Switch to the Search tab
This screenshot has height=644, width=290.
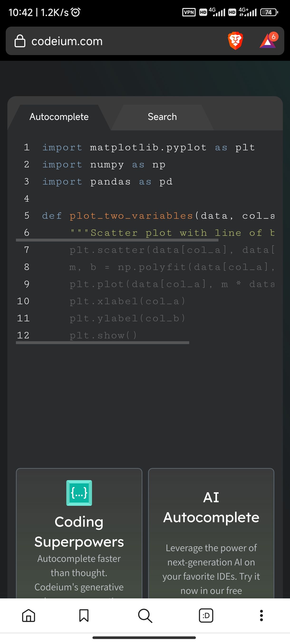pos(162,117)
